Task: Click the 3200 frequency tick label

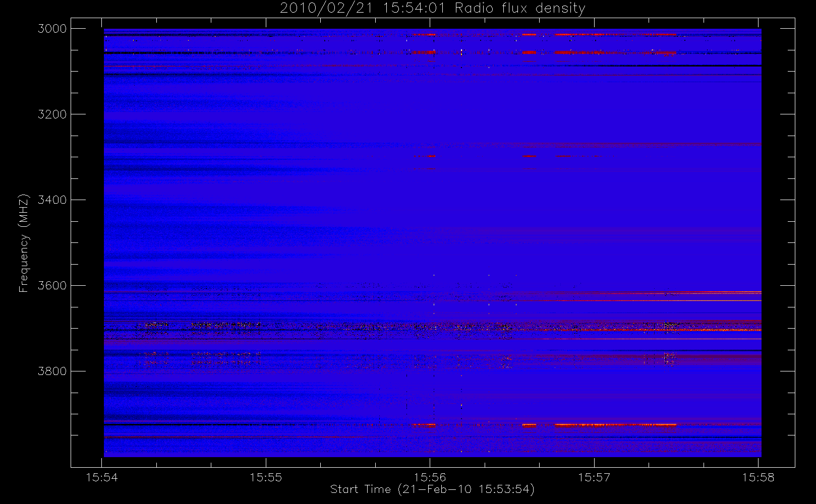Action: [x=52, y=114]
